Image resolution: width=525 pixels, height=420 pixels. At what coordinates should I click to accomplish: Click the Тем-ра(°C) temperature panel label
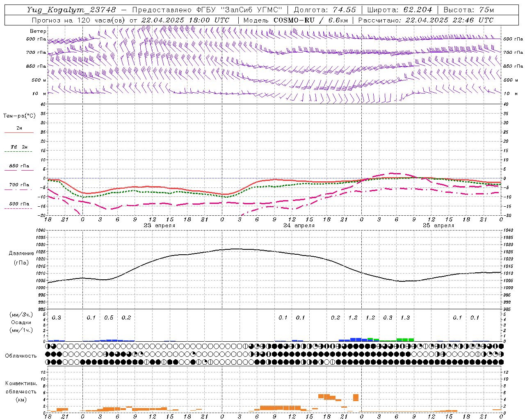[x=19, y=116]
